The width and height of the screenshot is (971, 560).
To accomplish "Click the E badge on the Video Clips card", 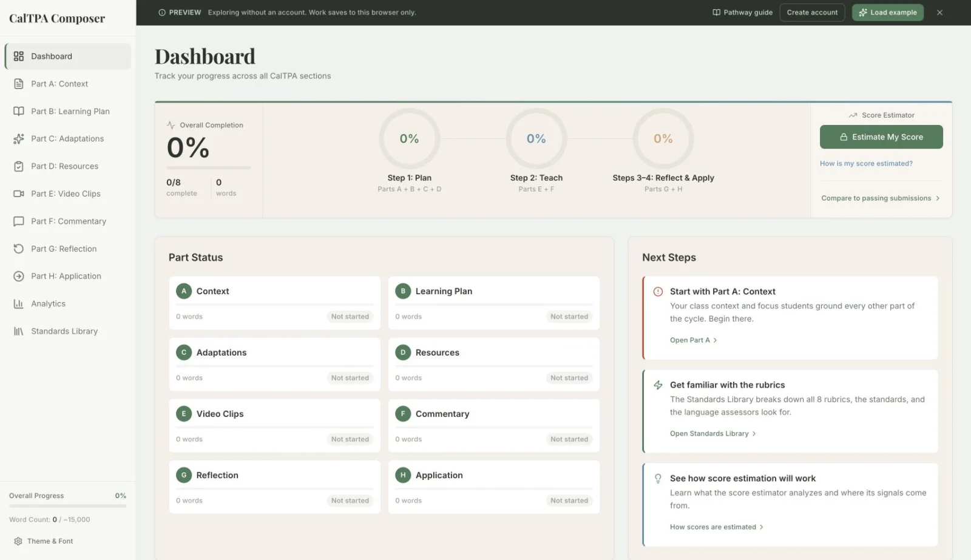I will click(x=184, y=414).
